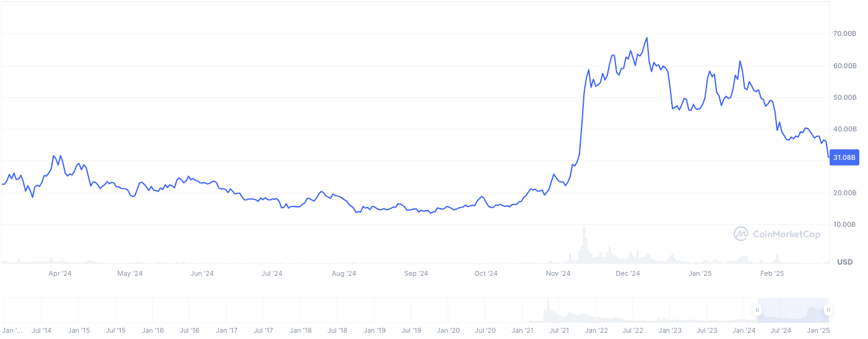The height and width of the screenshot is (339, 868).
Task: Select the blue 31.08B current value tag
Action: click(x=844, y=158)
